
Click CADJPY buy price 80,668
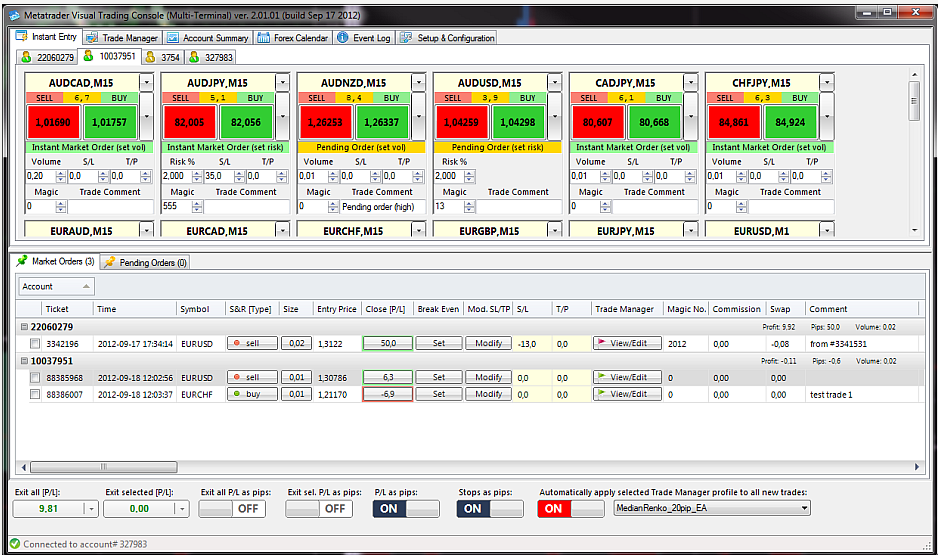pos(654,122)
